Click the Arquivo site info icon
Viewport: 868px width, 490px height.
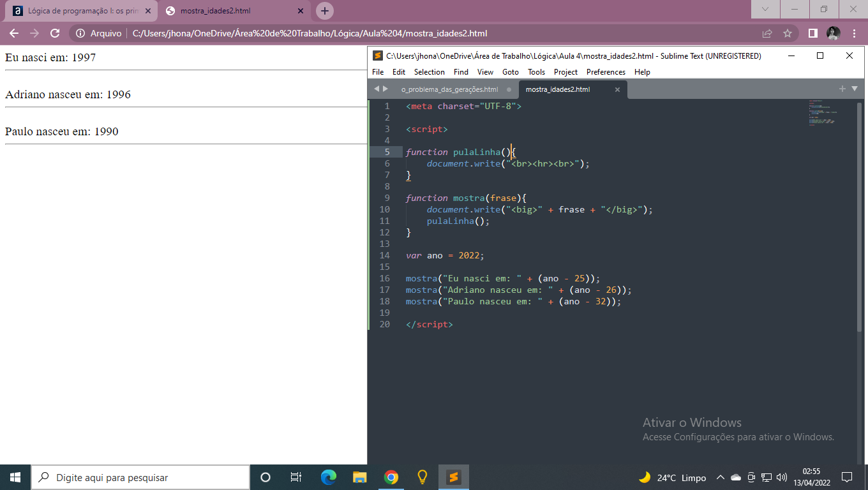coord(80,33)
